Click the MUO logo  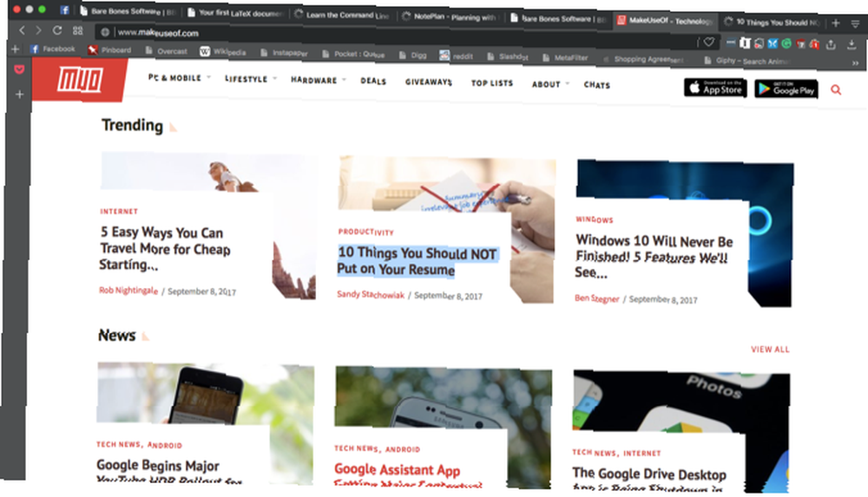80,81
